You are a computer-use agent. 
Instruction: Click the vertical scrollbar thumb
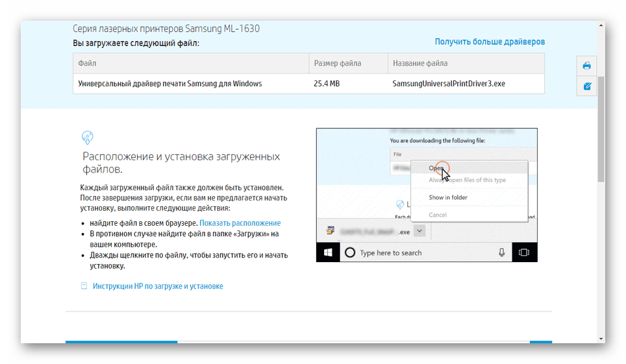[601, 129]
